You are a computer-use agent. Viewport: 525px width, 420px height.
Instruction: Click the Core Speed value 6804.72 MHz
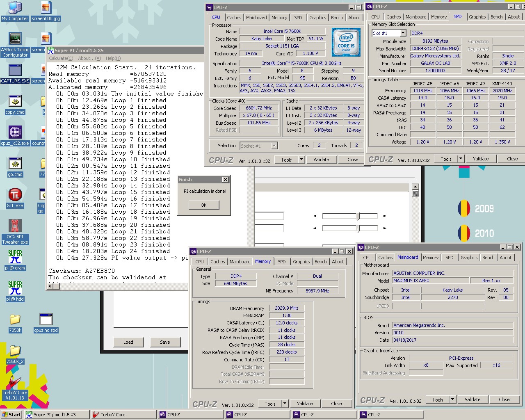[x=259, y=108]
